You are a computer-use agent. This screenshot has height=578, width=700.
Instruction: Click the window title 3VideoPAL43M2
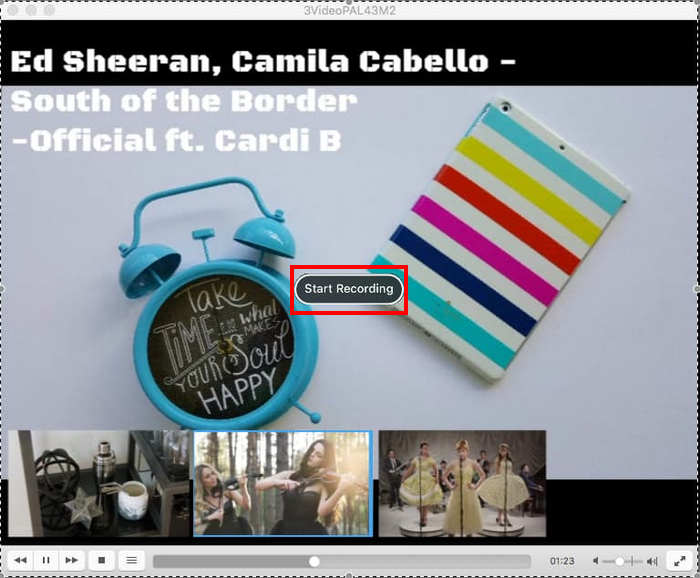pos(350,10)
